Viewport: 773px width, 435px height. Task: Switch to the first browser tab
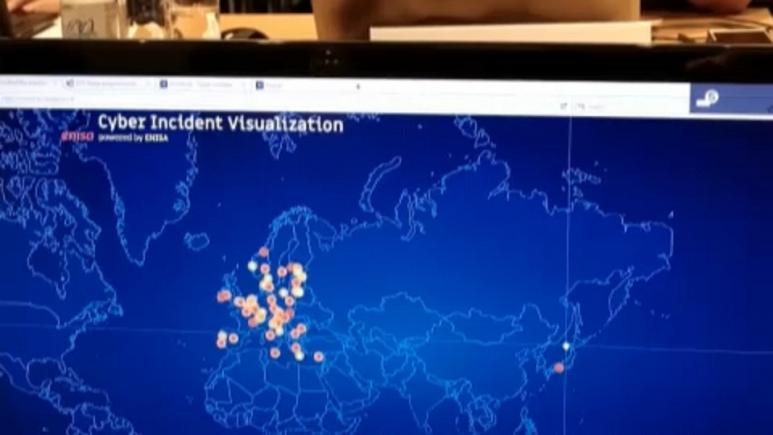pyautogui.click(x=25, y=84)
